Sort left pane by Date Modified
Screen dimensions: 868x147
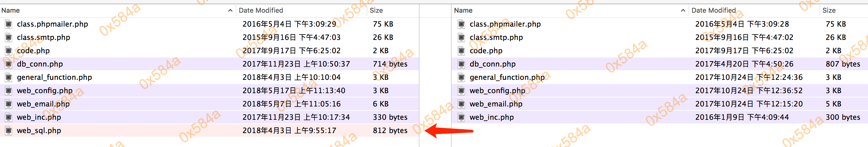(x=261, y=10)
